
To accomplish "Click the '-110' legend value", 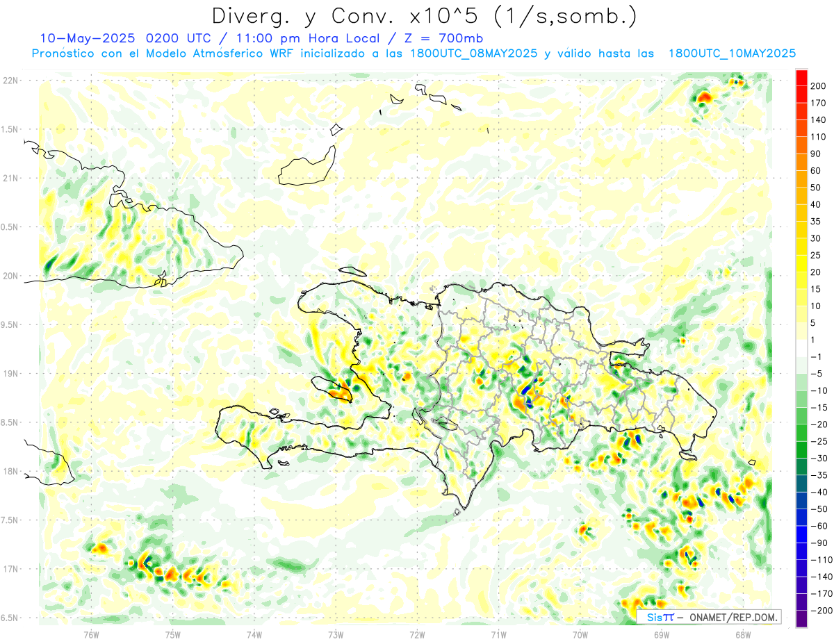I will tap(821, 560).
